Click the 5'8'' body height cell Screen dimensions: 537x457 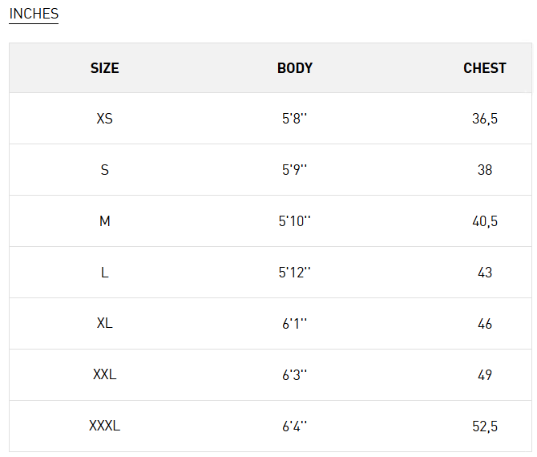pyautogui.click(x=295, y=119)
